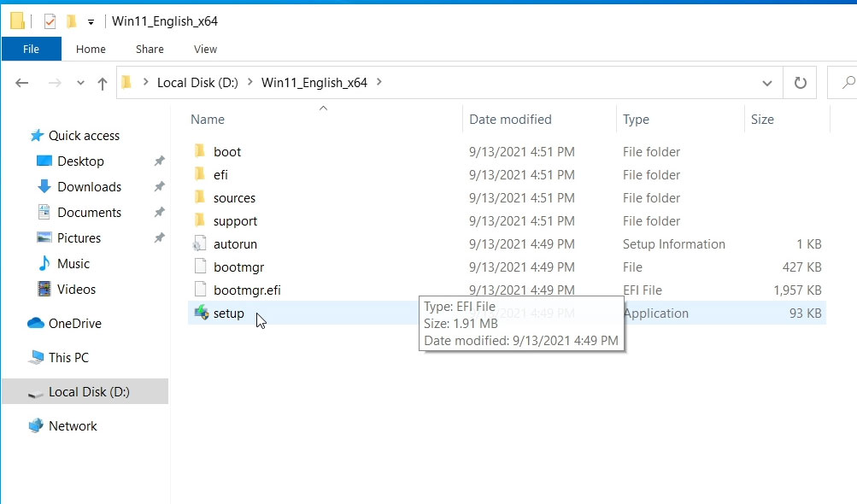
Task: Open the address bar history dropdown
Action: (x=766, y=83)
